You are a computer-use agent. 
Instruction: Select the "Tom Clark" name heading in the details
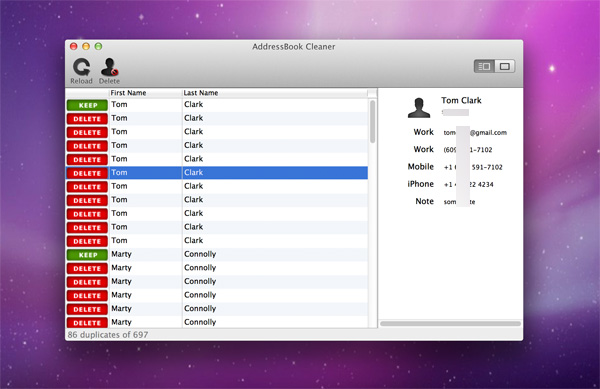point(461,100)
